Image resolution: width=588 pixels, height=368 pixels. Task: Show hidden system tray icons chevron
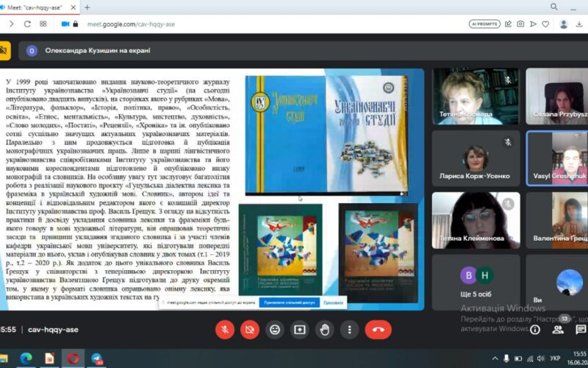click(x=495, y=358)
